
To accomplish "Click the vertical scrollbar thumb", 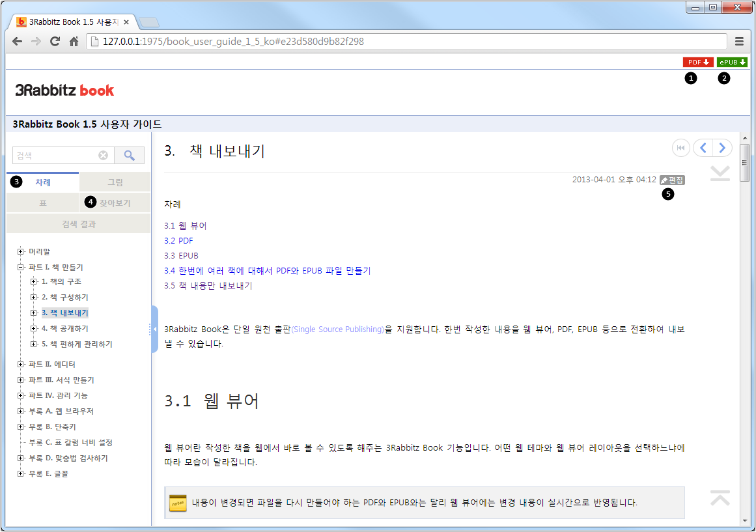I will coord(744,163).
